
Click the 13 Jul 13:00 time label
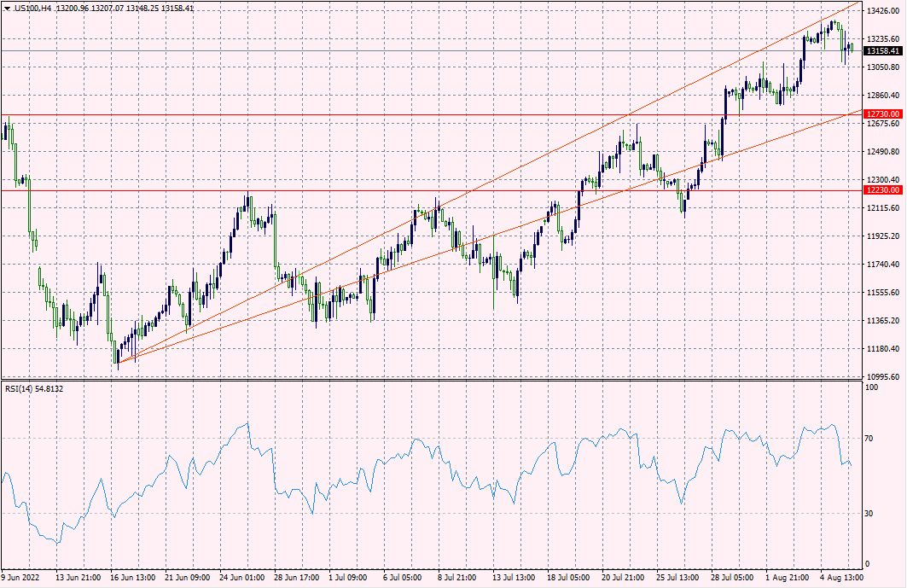514,578
